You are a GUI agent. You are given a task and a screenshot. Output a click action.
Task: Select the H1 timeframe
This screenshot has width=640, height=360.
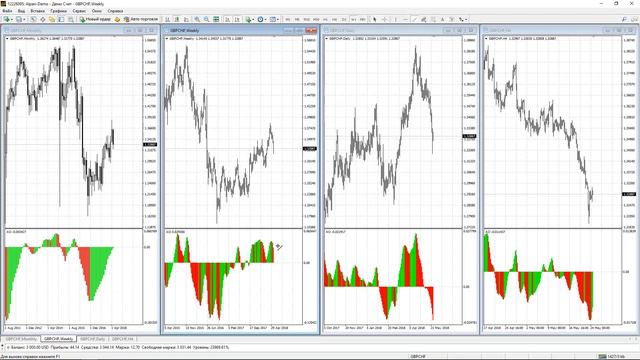point(325,19)
